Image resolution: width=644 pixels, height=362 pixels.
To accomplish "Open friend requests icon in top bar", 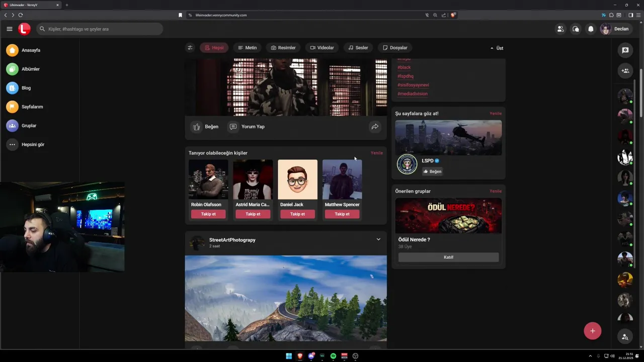I will 560,29.
